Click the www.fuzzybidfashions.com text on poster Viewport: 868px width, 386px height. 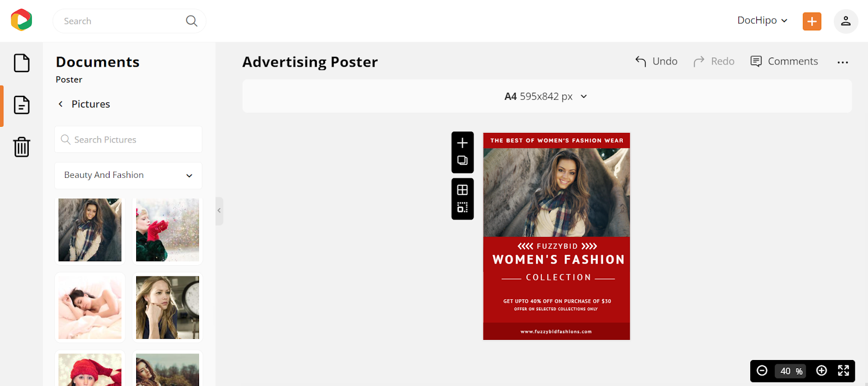click(x=556, y=331)
